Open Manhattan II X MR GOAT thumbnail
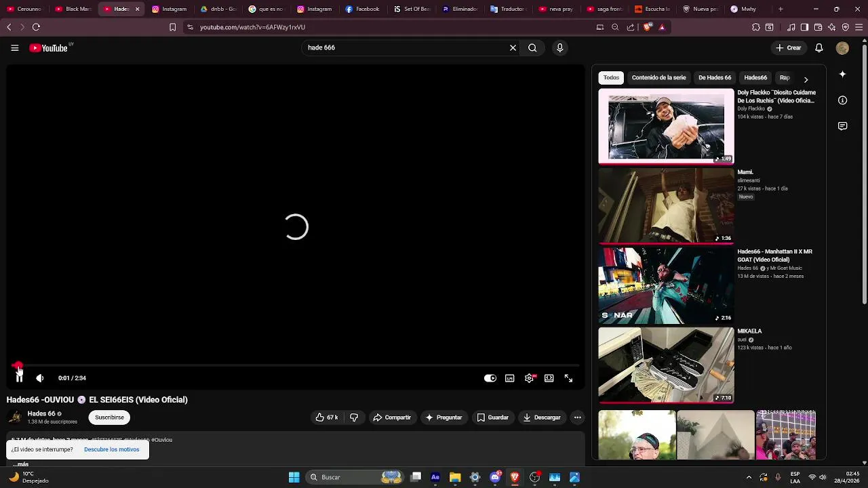This screenshot has height=488, width=868. pos(666,285)
